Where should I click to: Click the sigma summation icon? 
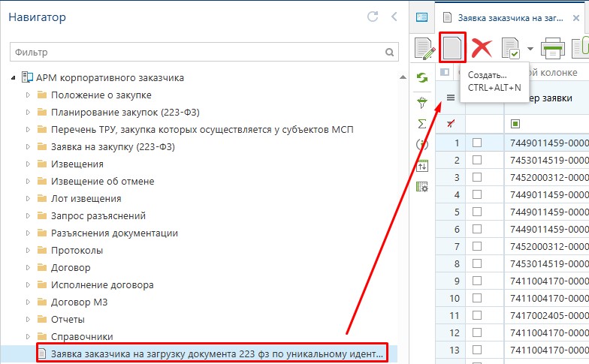click(x=422, y=123)
